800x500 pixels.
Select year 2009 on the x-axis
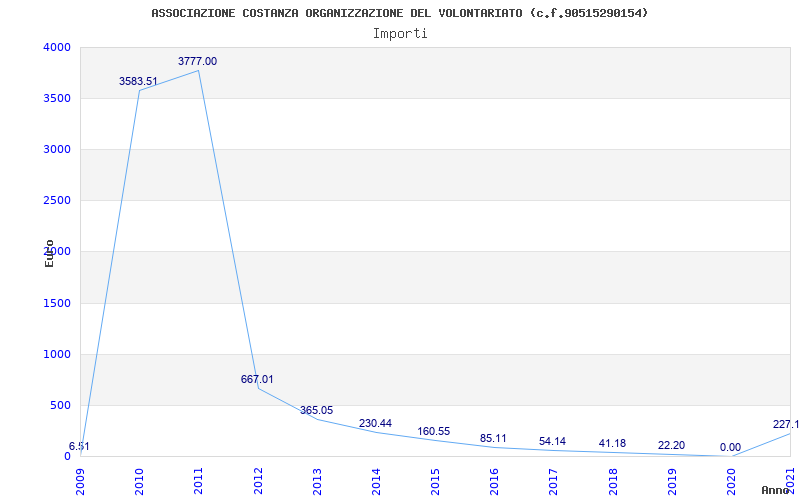tap(80, 479)
